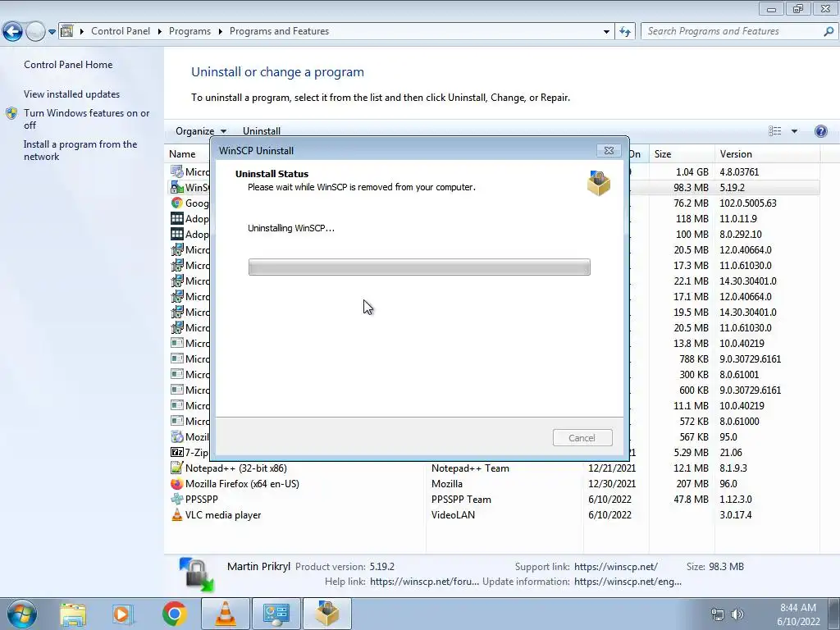
Task: Click version 21.06 cell
Action: click(x=731, y=452)
